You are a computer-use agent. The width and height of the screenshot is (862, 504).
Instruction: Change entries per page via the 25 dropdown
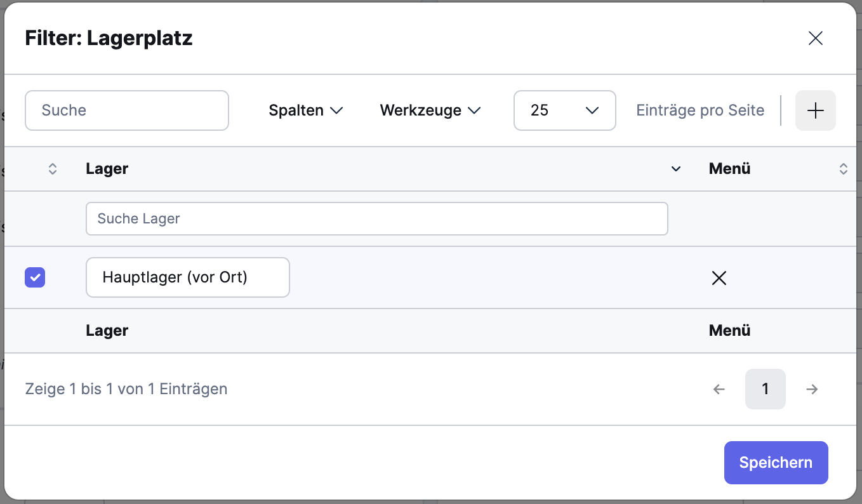coord(564,110)
